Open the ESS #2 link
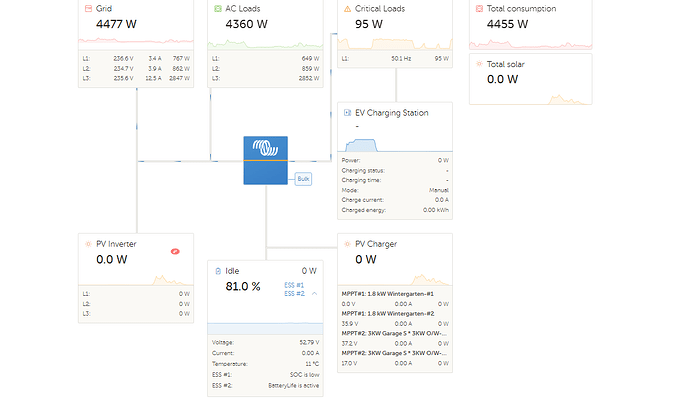Image resolution: width=690 pixels, height=400 pixels. coord(294,294)
